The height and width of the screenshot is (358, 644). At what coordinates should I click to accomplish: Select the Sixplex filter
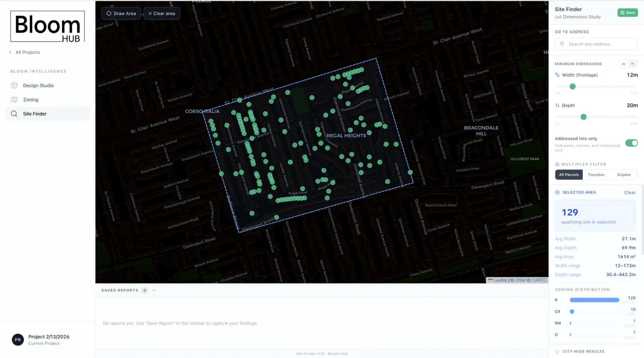(x=624, y=174)
